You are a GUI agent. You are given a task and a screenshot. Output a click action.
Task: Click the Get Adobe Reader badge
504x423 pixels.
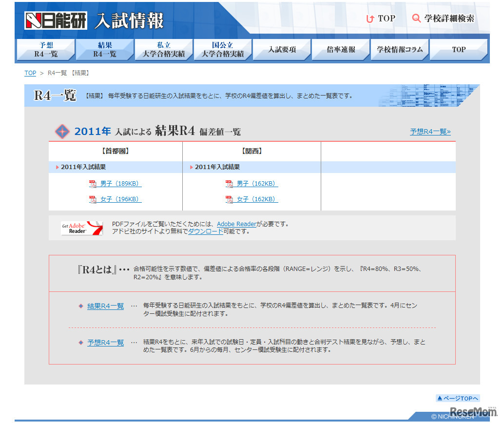coord(81,228)
